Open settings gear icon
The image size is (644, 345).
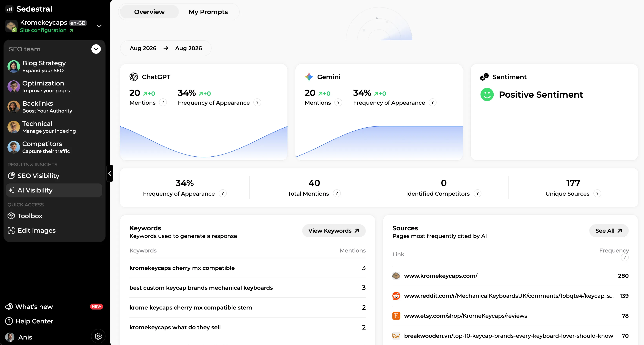click(98, 336)
